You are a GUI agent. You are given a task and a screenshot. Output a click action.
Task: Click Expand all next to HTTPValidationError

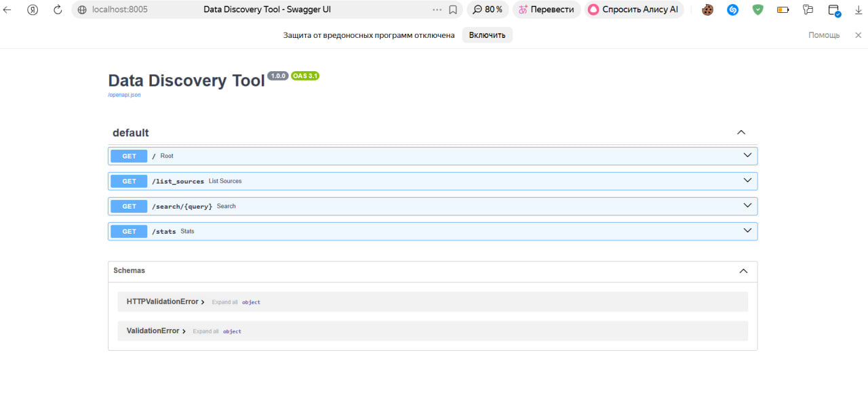click(224, 302)
